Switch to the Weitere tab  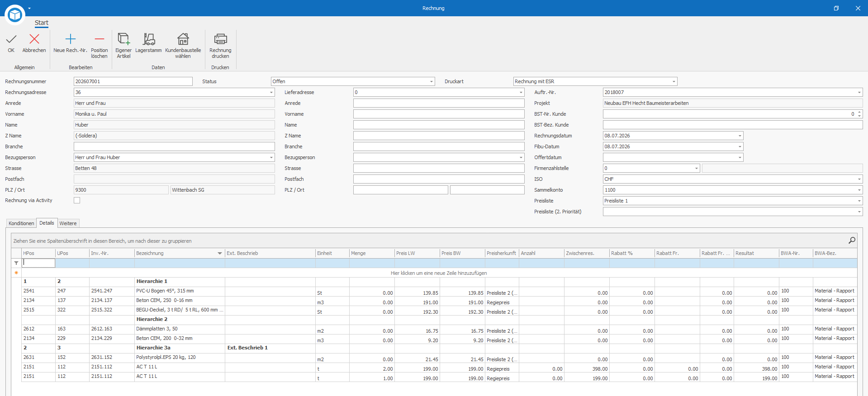coord(68,223)
